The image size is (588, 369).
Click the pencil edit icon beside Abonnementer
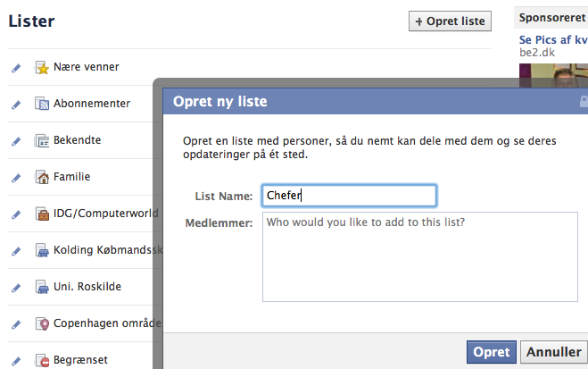coord(15,104)
